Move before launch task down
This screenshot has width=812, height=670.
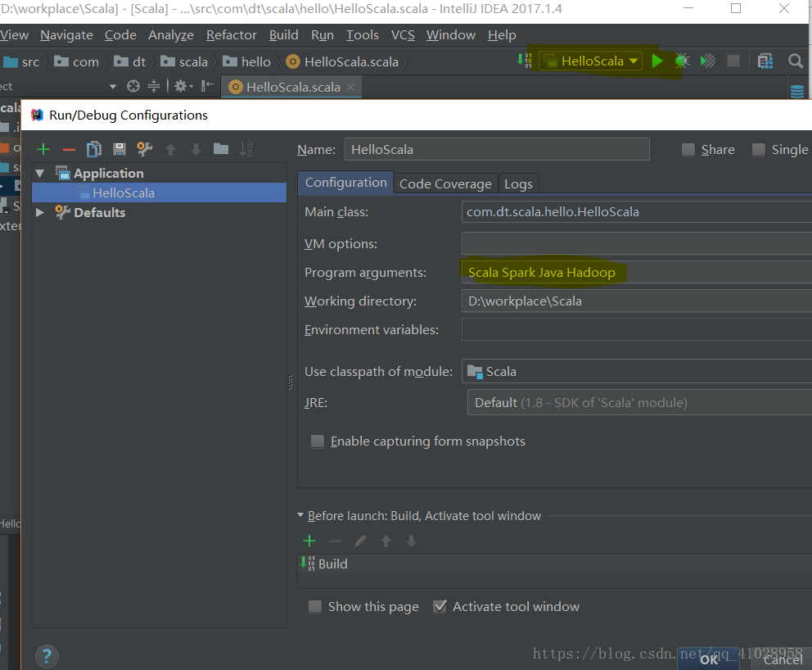coord(411,541)
